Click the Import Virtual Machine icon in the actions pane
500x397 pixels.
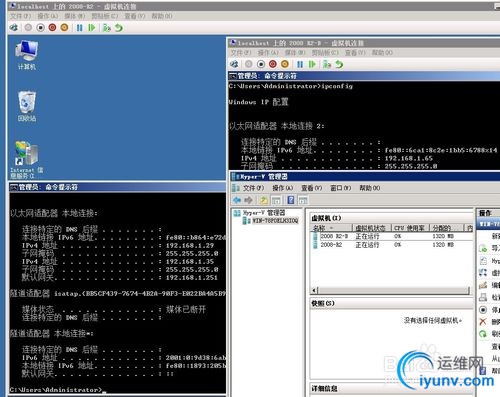(x=483, y=248)
